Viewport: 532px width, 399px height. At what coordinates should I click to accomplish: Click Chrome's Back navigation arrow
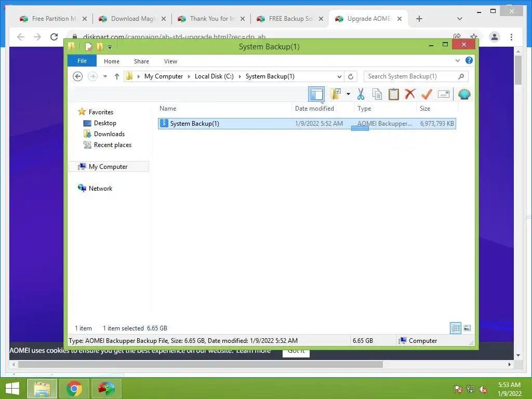click(x=21, y=37)
